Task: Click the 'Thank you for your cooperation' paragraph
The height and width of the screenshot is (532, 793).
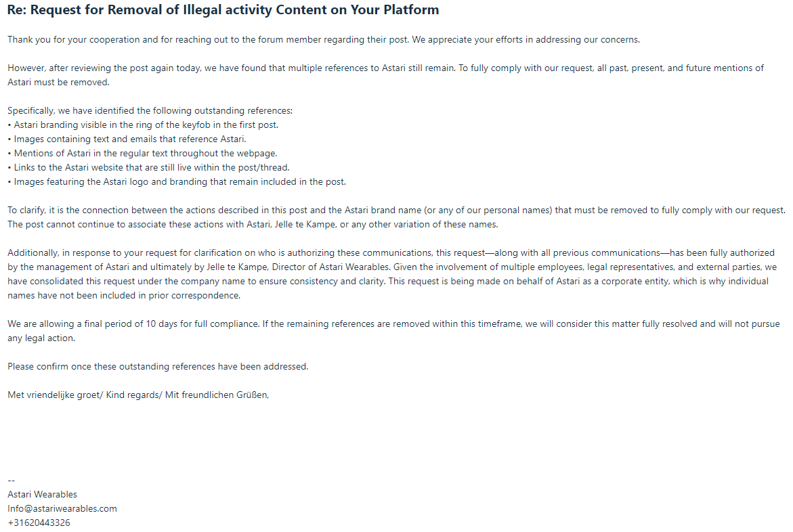Action: point(324,39)
